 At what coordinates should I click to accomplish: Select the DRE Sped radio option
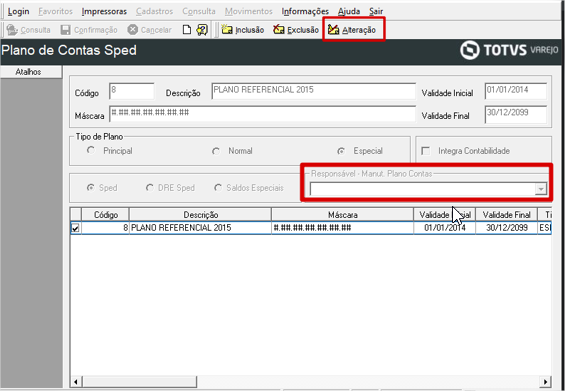150,188
